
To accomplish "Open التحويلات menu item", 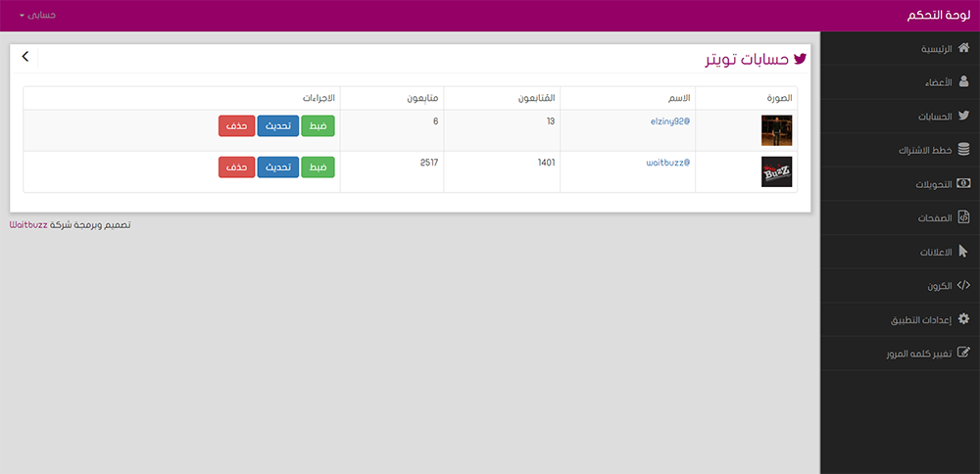I will [x=900, y=184].
